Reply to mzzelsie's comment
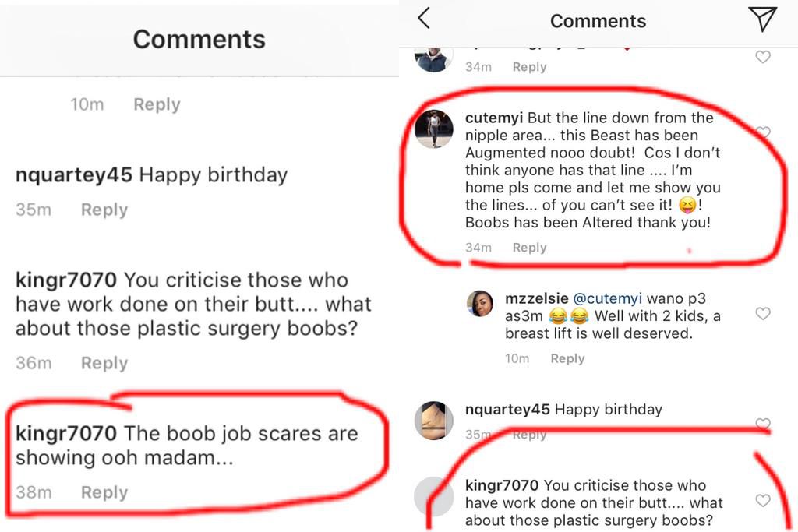This screenshot has height=532, width=798. point(567,358)
